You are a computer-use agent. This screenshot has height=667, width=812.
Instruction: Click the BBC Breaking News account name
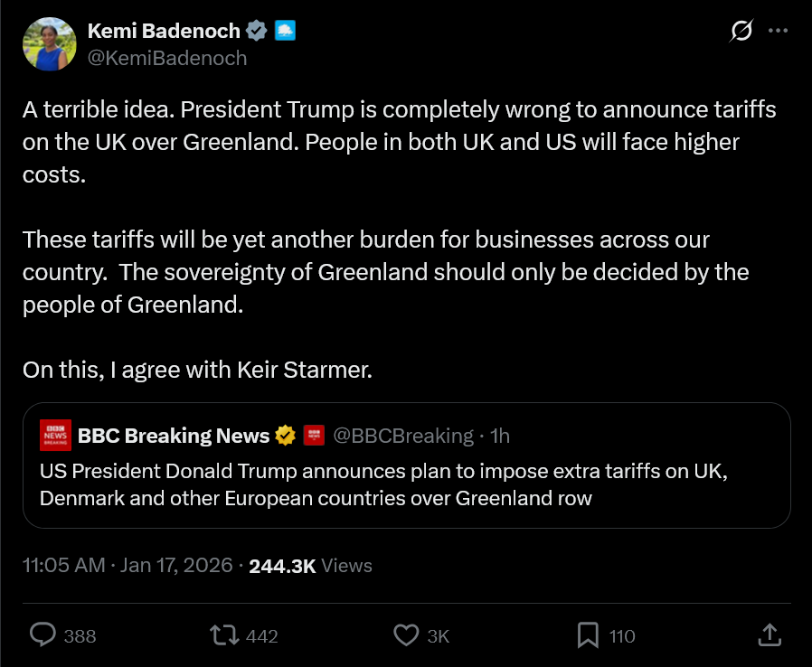pos(174,436)
